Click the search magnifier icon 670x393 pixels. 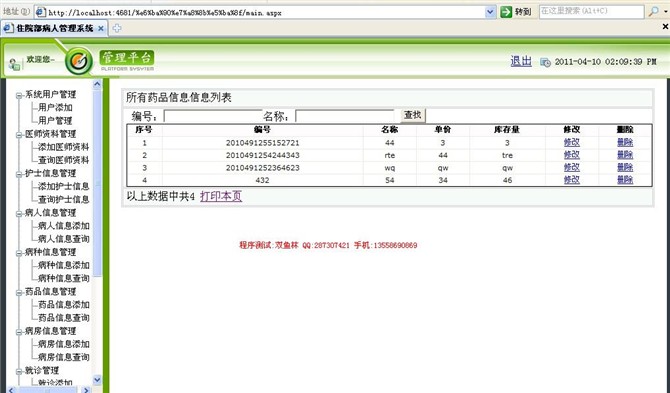tap(653, 12)
